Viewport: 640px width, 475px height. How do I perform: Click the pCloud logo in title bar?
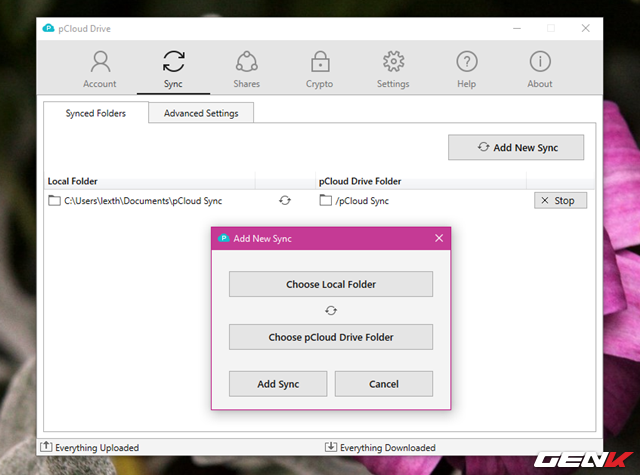coord(48,28)
